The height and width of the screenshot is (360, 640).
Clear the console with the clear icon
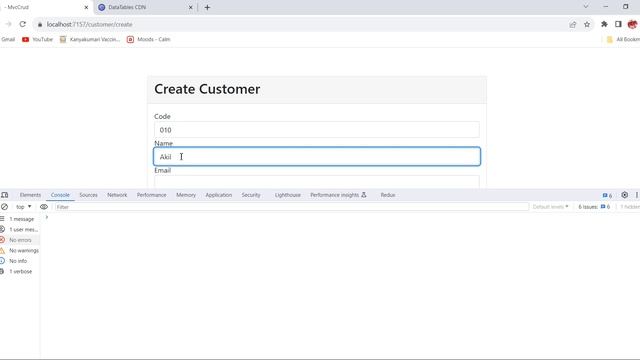point(4,207)
